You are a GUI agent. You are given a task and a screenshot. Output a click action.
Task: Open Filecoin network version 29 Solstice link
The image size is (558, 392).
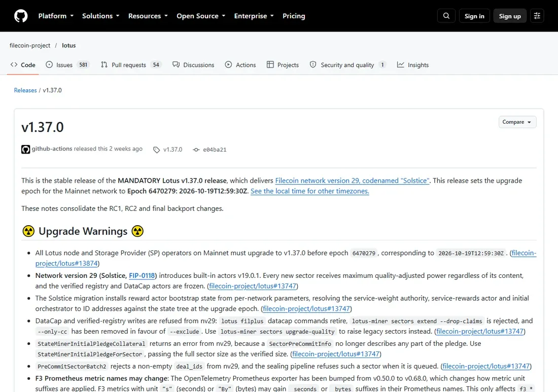(x=353, y=181)
